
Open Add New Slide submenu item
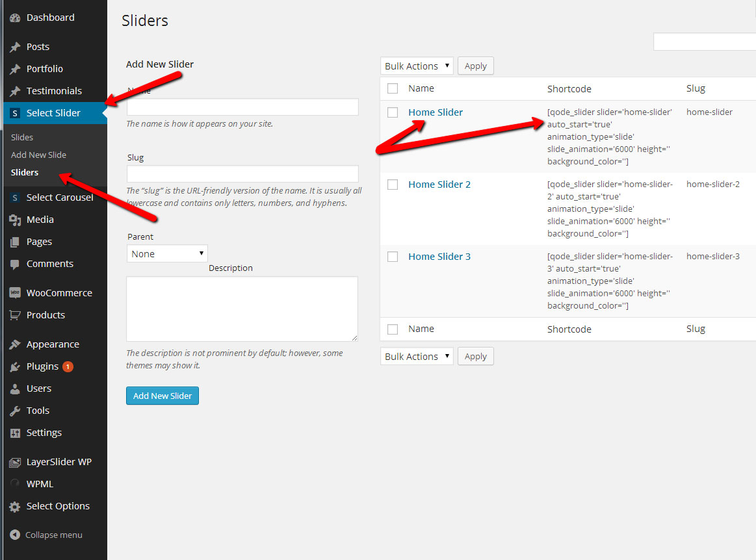[x=38, y=155]
